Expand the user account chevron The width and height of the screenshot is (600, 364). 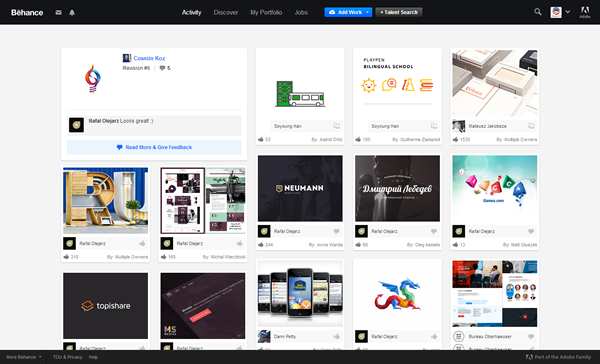(x=568, y=12)
